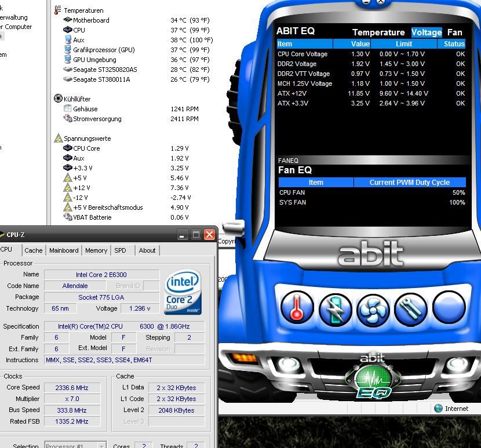Screen dimensions: 481x448
Task: Click the Value column header
Action: click(352, 44)
